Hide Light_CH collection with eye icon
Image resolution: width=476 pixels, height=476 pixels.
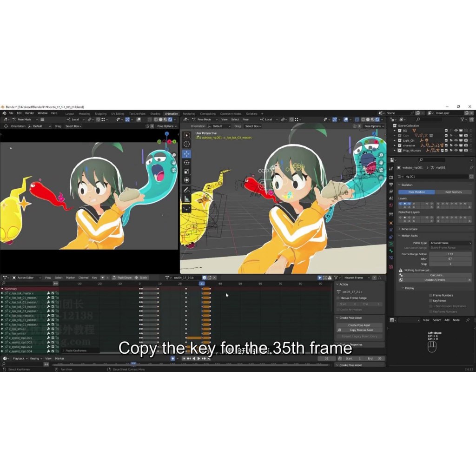tap(456, 140)
